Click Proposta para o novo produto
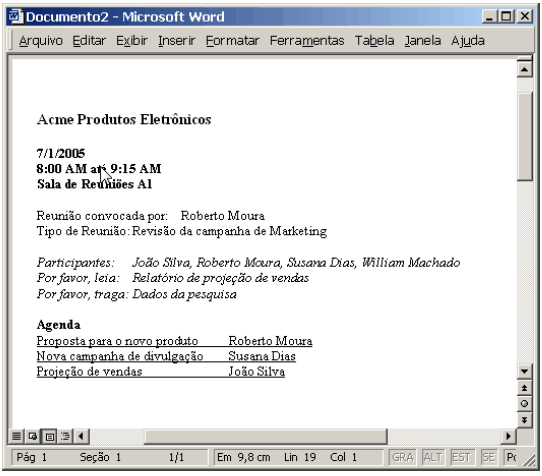This screenshot has height=476, width=542. 117,341
